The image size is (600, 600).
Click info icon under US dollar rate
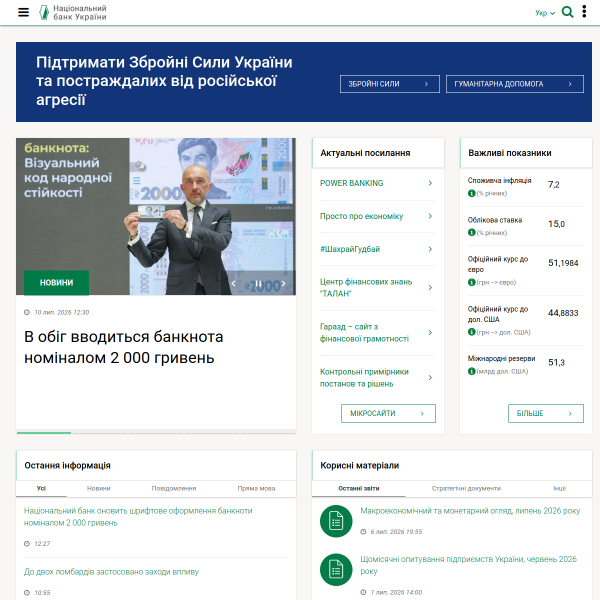[x=471, y=332]
